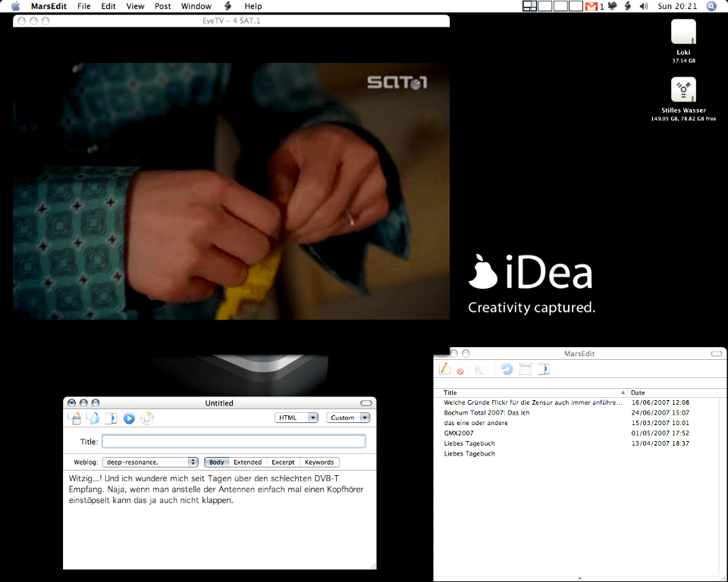The image size is (728, 582).
Task: Click the view weblog window icon in MarsEdit
Action: (525, 369)
